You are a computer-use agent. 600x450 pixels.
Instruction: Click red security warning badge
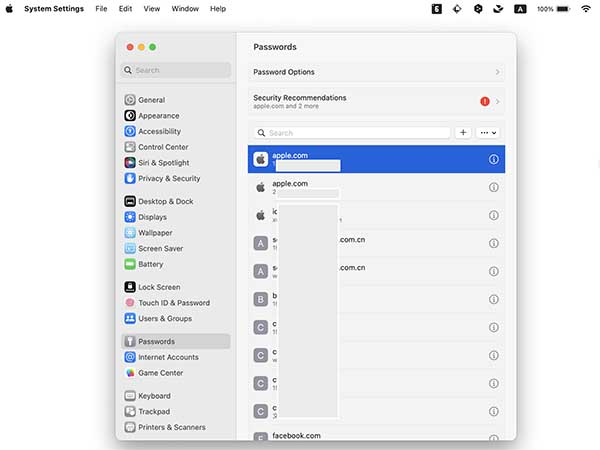[485, 101]
